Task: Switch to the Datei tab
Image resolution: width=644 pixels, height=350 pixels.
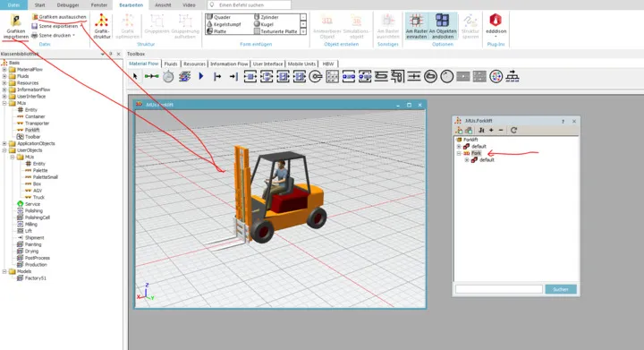Action: pyautogui.click(x=13, y=5)
